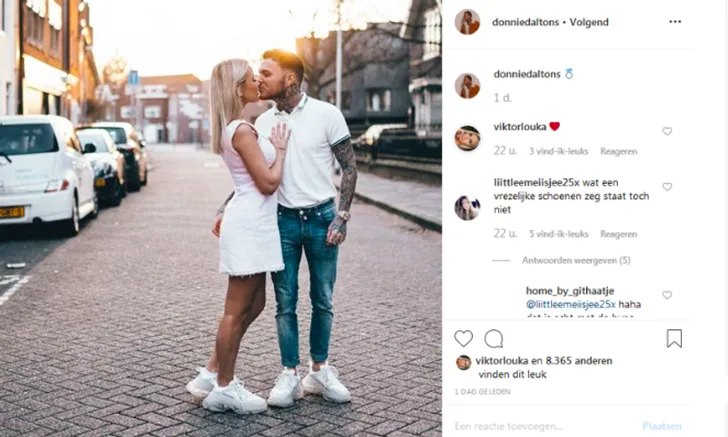View 5 vind-ik-leuks on comment
This screenshot has height=437, width=728.
(559, 234)
